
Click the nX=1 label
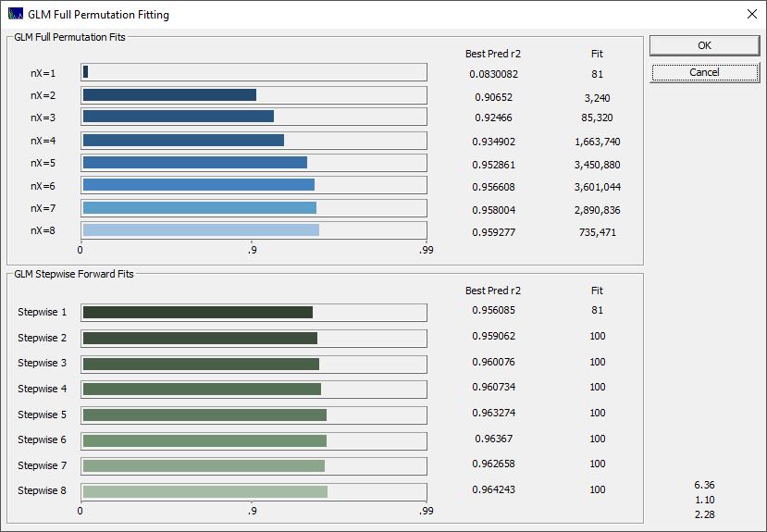[43, 73]
